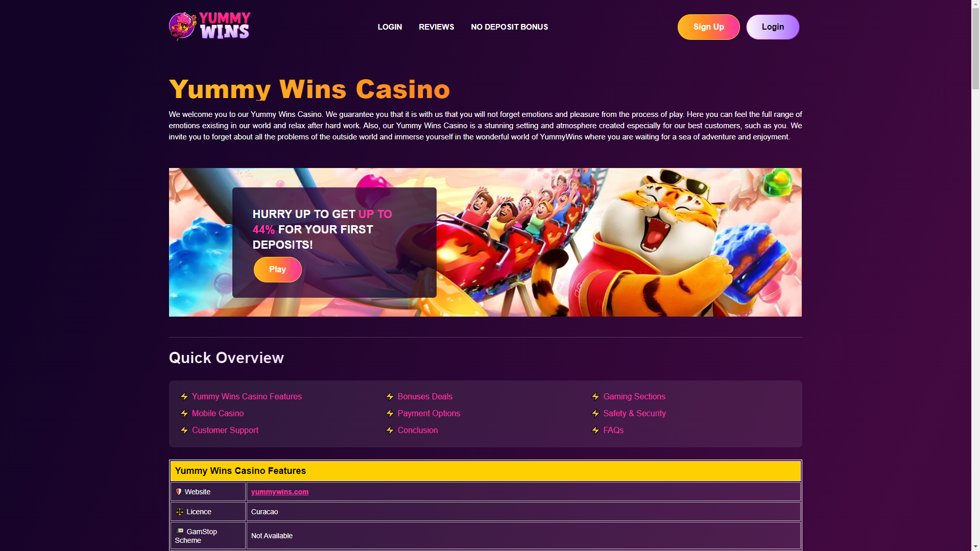Click the shield icon beside Website
980x551 pixels.
[x=179, y=492]
